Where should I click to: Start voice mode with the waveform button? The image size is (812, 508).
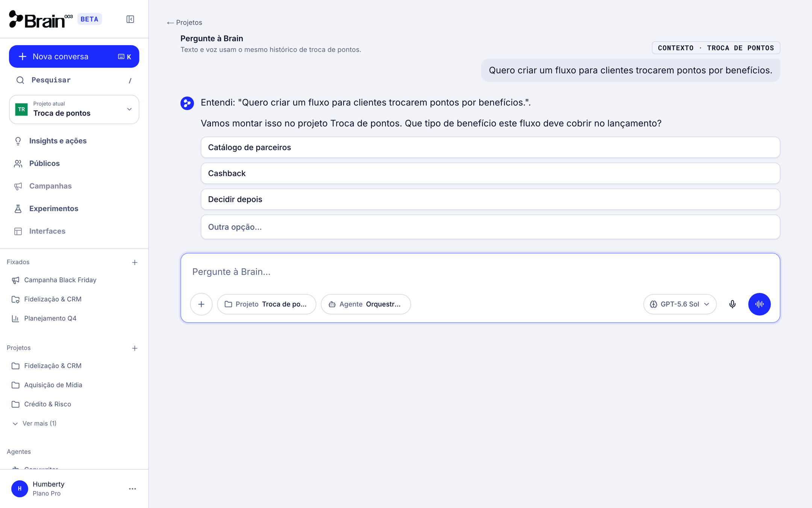tap(759, 304)
